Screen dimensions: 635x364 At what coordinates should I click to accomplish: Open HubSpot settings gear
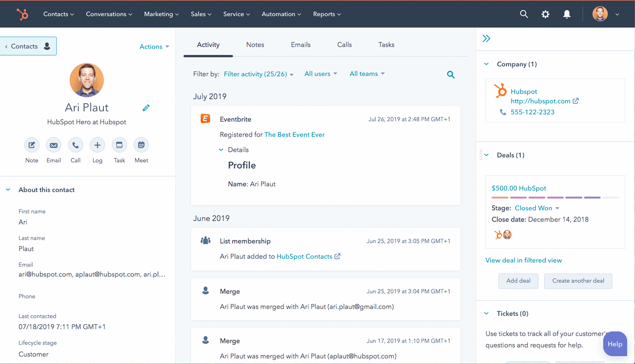pos(545,14)
